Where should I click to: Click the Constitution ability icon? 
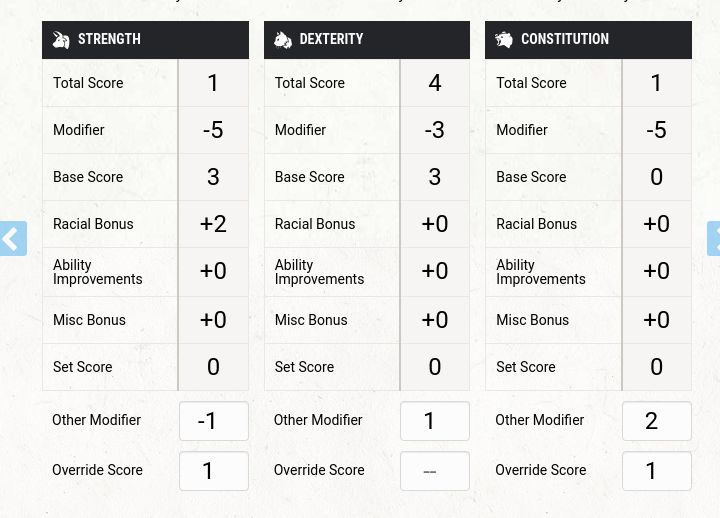(504, 40)
